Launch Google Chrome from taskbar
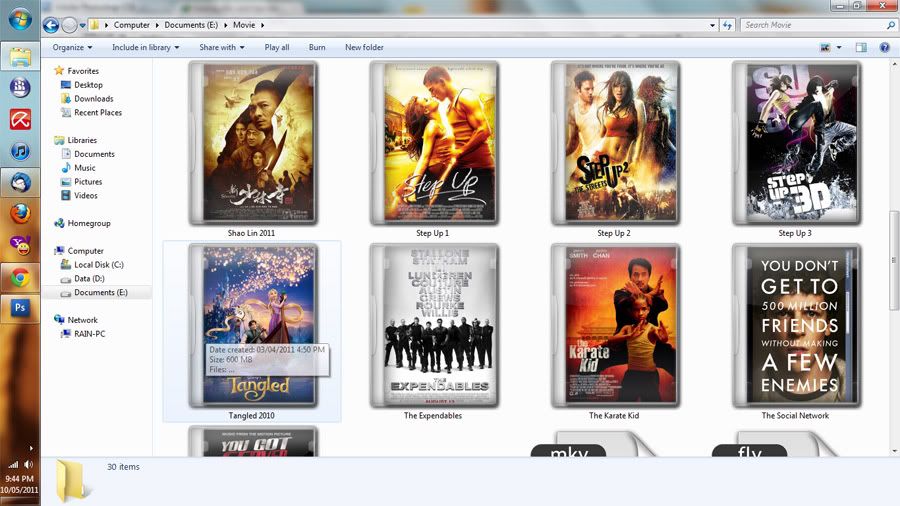Screen dimensions: 900x506 20,278
